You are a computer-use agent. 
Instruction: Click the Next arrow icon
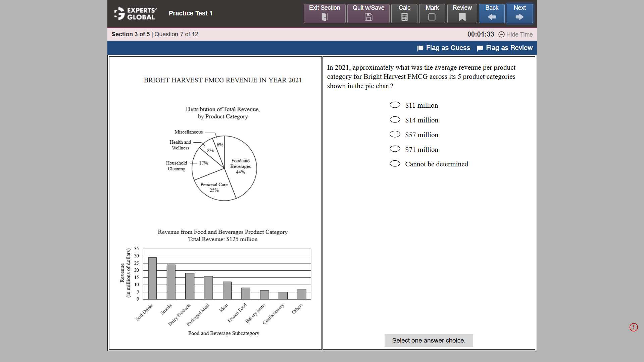[x=519, y=17]
